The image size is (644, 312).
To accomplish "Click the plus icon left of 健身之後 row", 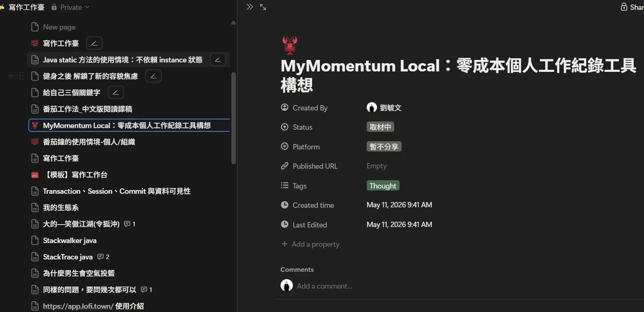I will click(x=11, y=76).
